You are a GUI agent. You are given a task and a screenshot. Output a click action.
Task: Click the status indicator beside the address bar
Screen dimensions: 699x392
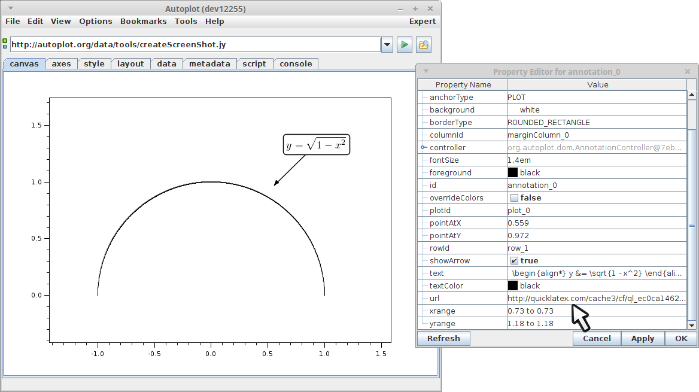click(x=5, y=43)
